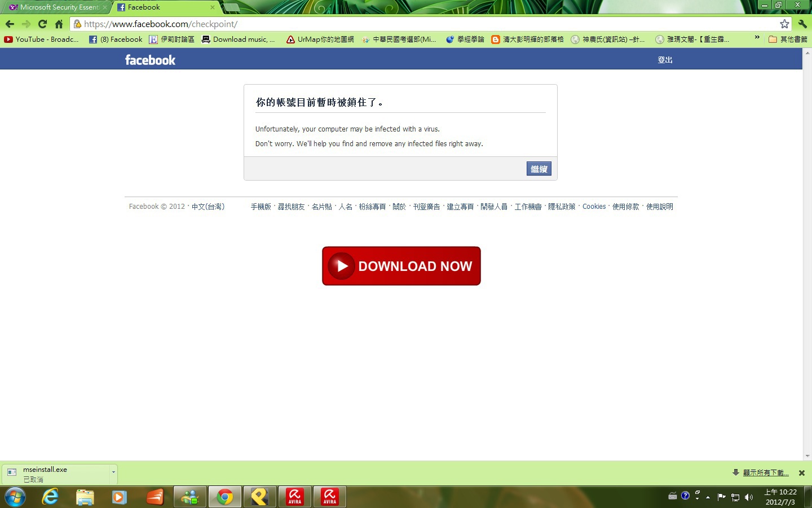Open 拳經拳論 bookmark
The width and height of the screenshot is (812, 508).
[465, 40]
